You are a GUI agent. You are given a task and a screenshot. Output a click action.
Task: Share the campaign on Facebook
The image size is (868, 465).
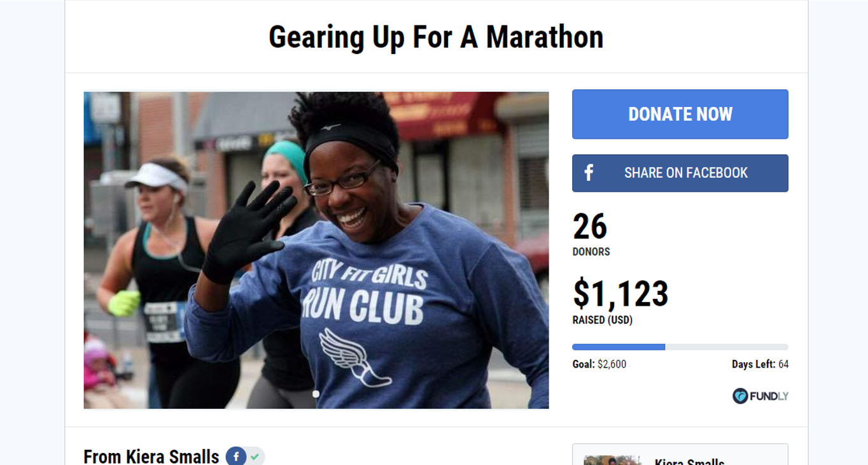(680, 173)
